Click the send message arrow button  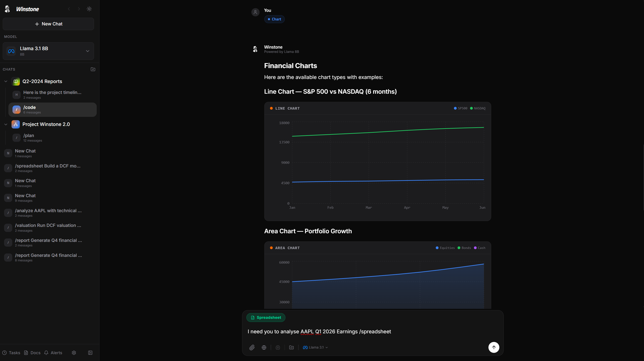click(493, 347)
